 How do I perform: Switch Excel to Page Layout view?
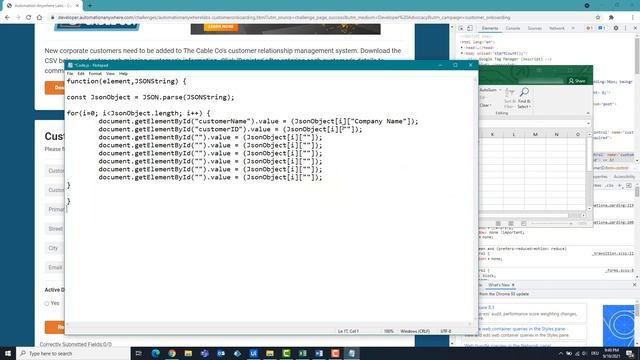pos(511,223)
